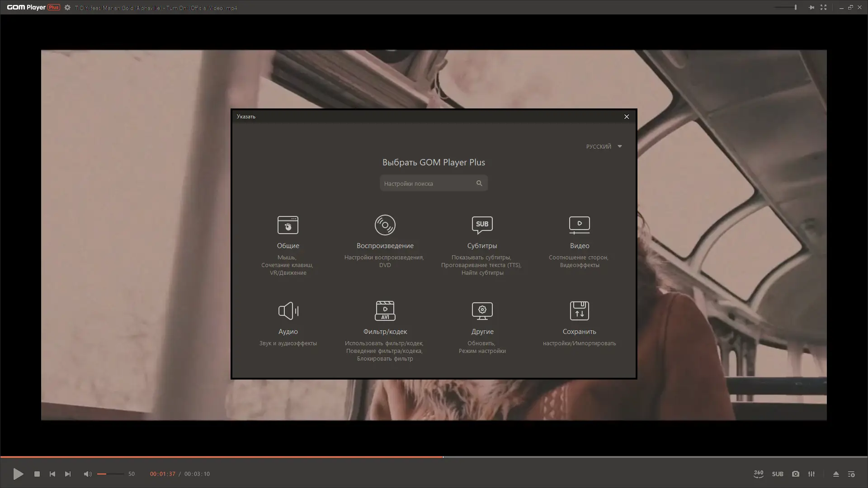
Task: Skip to the next track
Action: pyautogui.click(x=68, y=474)
